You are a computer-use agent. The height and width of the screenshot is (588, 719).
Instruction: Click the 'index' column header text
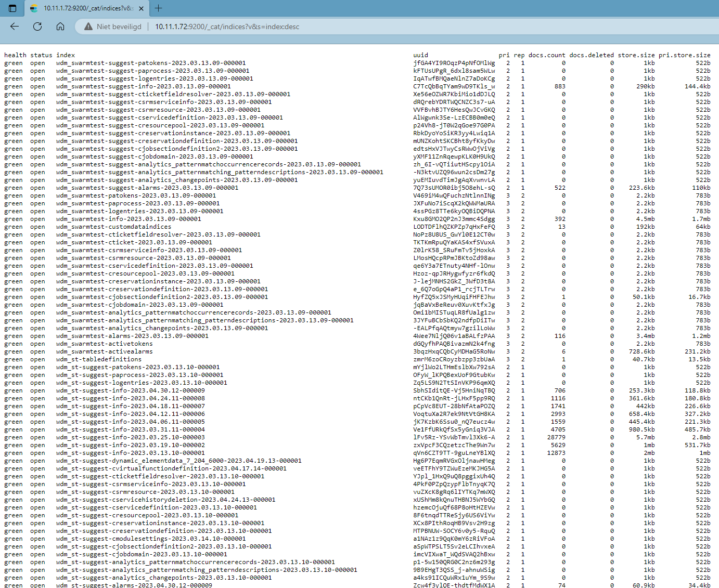coord(66,55)
